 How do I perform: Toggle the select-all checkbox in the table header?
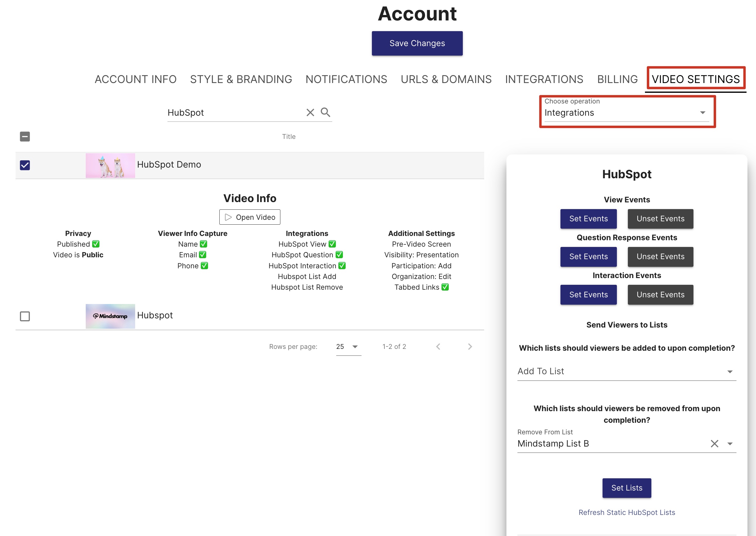(25, 136)
